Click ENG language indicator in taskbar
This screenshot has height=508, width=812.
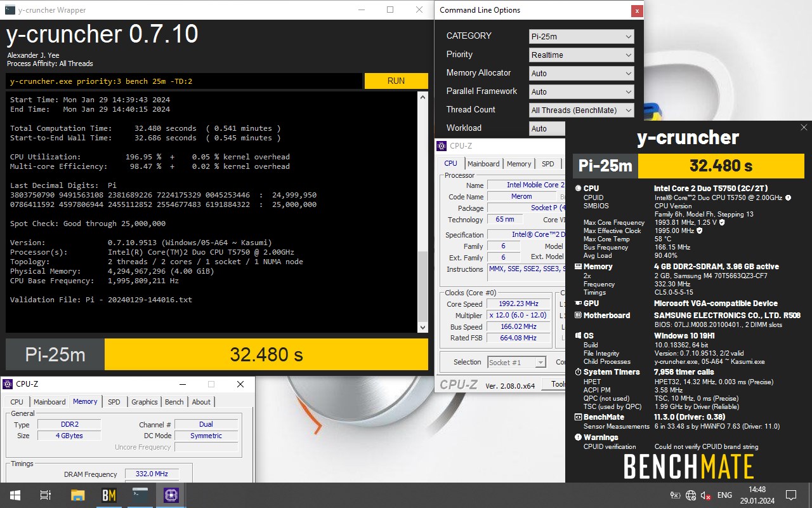(x=724, y=495)
